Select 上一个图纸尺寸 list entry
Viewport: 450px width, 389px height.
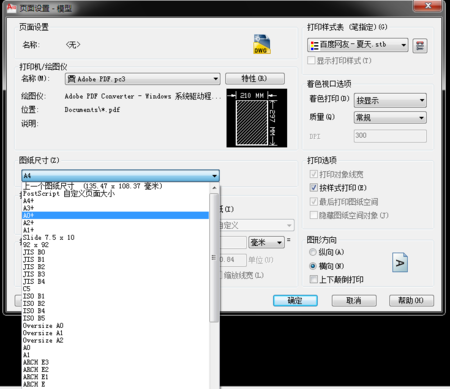(x=115, y=186)
